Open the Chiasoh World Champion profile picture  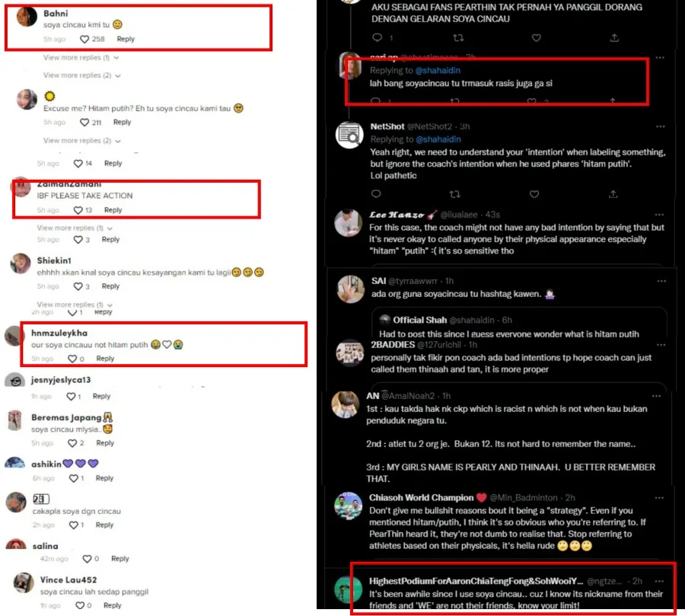(348, 506)
